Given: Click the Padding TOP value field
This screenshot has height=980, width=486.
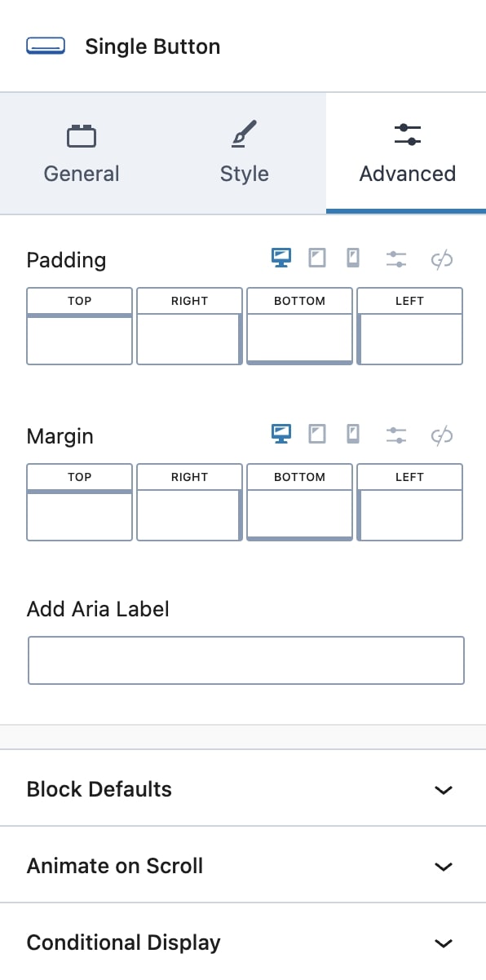Looking at the screenshot, I should pyautogui.click(x=79, y=340).
